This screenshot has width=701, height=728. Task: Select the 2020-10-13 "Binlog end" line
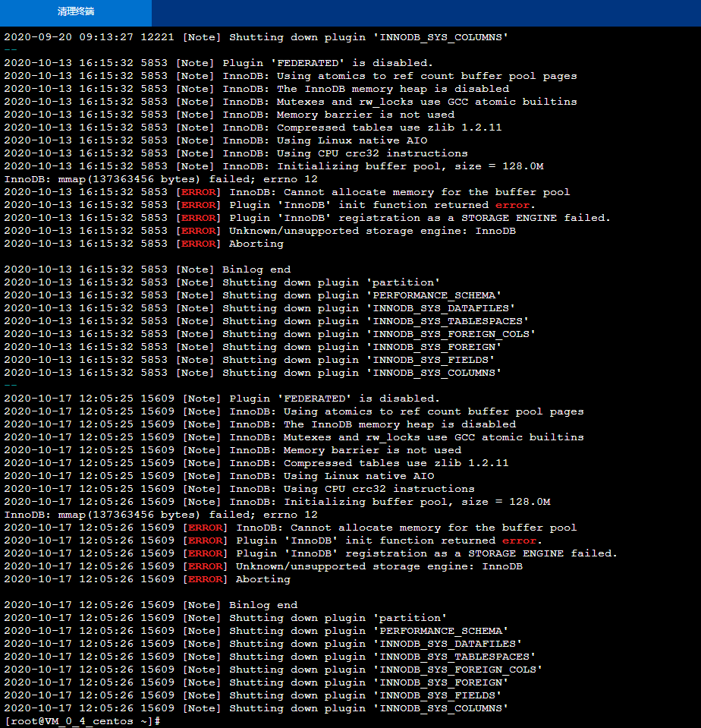[147, 269]
